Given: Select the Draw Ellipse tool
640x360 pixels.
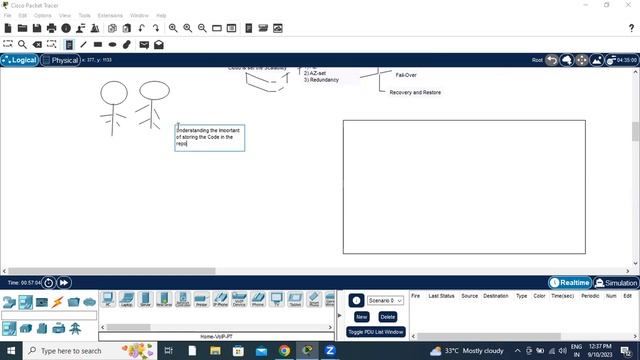Looking at the screenshot, I should (x=113, y=44).
